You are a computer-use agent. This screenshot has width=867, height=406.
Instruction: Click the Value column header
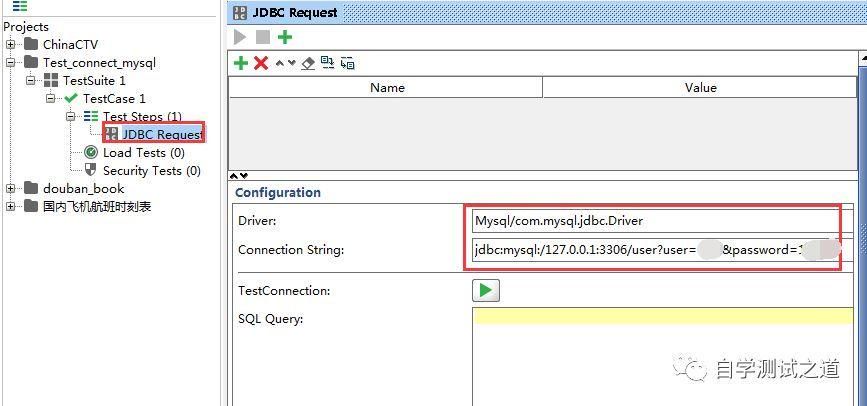pos(700,87)
